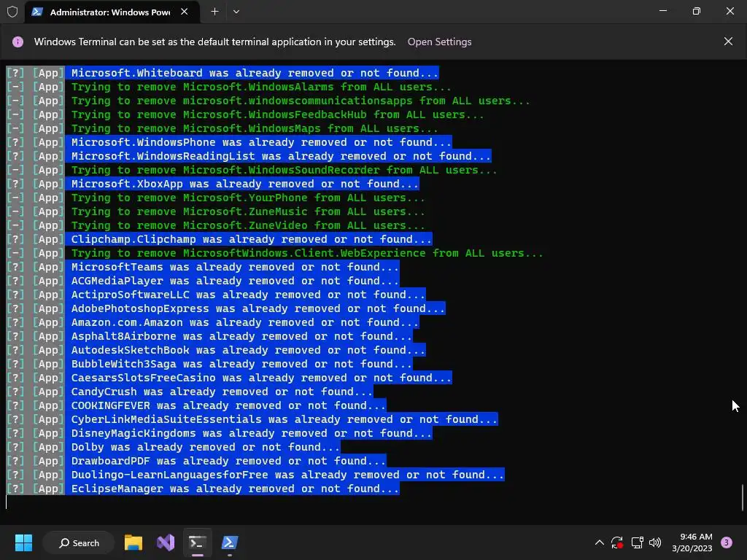Click the MicrosoftWindows.Client.WebExperience line
The image size is (747, 560).
coord(274,253)
